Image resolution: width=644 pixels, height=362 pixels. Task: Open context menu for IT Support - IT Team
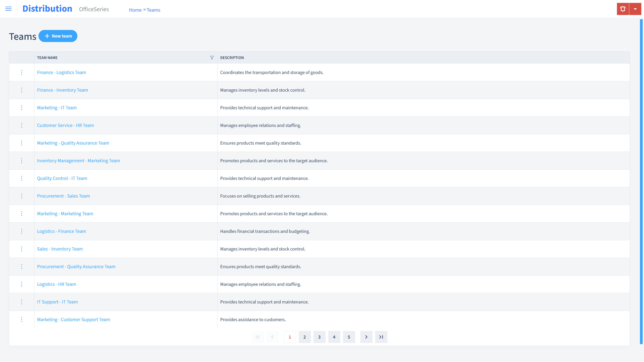pyautogui.click(x=21, y=302)
